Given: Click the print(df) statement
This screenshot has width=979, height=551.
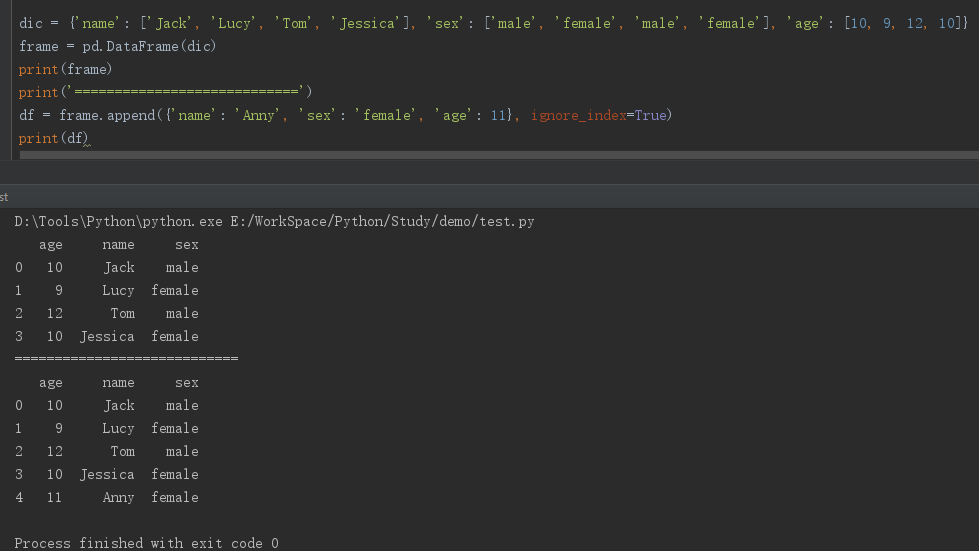Looking at the screenshot, I should pos(53,138).
